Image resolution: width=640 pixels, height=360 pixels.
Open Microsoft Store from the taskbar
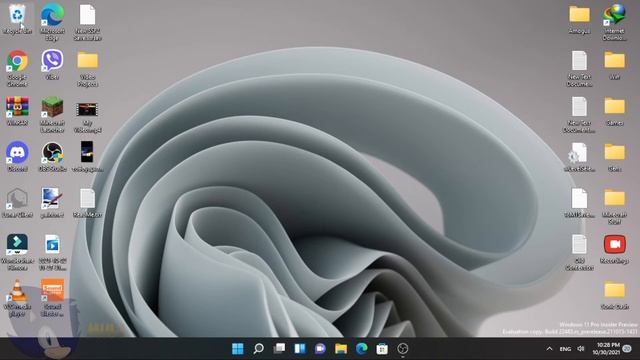click(382, 349)
